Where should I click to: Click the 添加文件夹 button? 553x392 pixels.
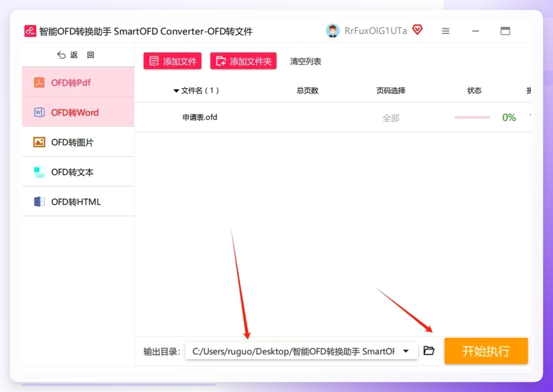click(x=243, y=61)
